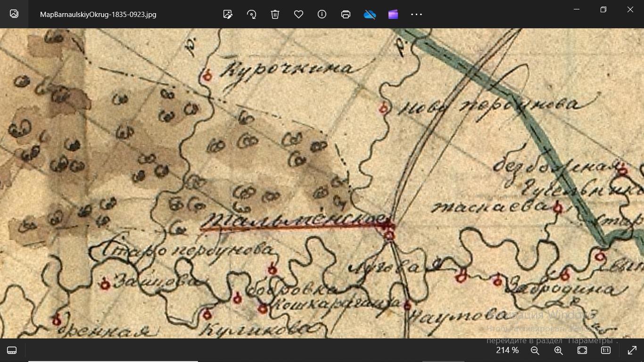Image resolution: width=644 pixels, height=362 pixels.
Task: Expand the three-dot See more menu
Action: point(417,14)
